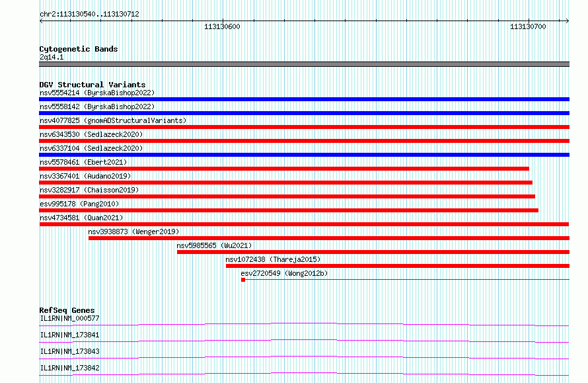This screenshot has height=383, width=588.
Task: Open variant nsv4734581 (Quan2021) label
Action: 81,218
